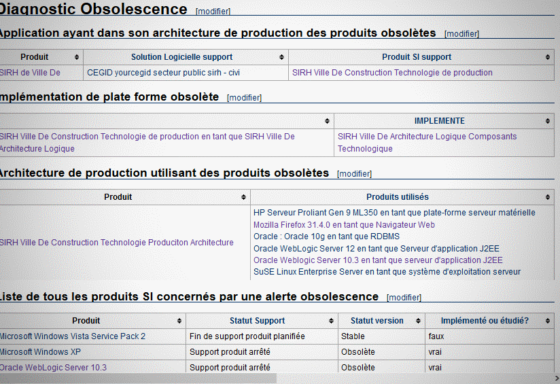Open SuSE Linux Enterprise Server link
560x384 pixels.
(387, 272)
